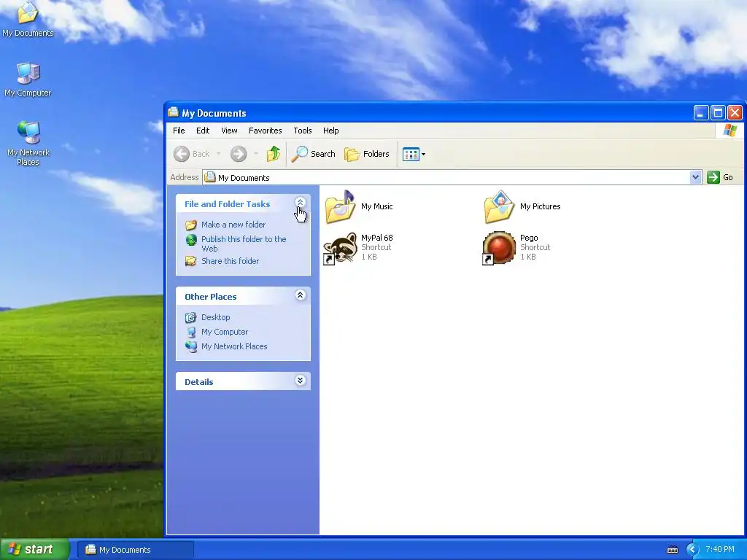The width and height of the screenshot is (747, 560).
Task: Open My Network Places sidebar link
Action: point(234,346)
